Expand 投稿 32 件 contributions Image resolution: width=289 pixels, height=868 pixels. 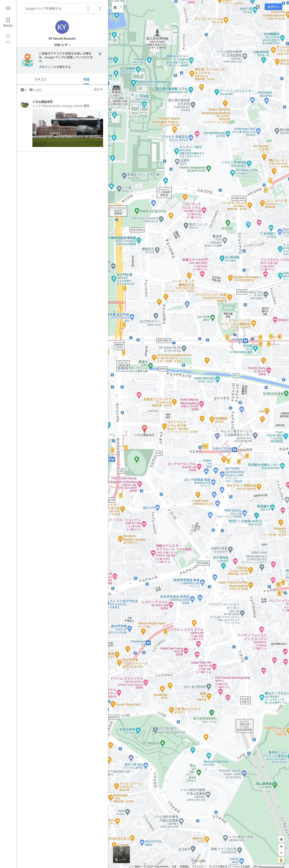coord(62,45)
